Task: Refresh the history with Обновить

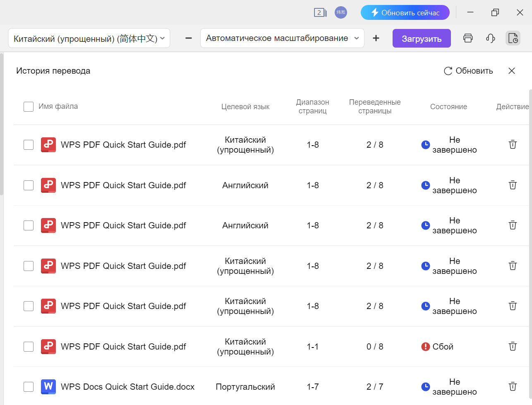Action: coord(468,71)
